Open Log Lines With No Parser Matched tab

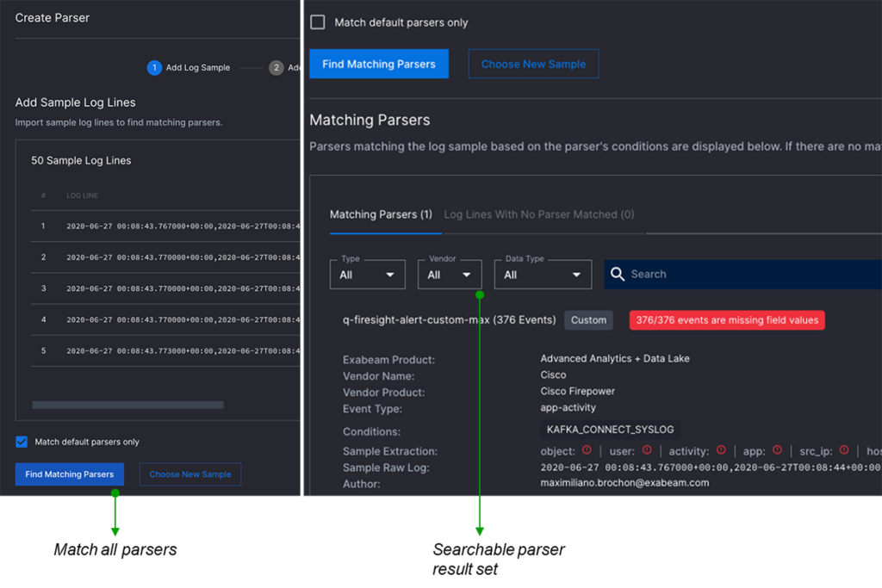(538, 214)
